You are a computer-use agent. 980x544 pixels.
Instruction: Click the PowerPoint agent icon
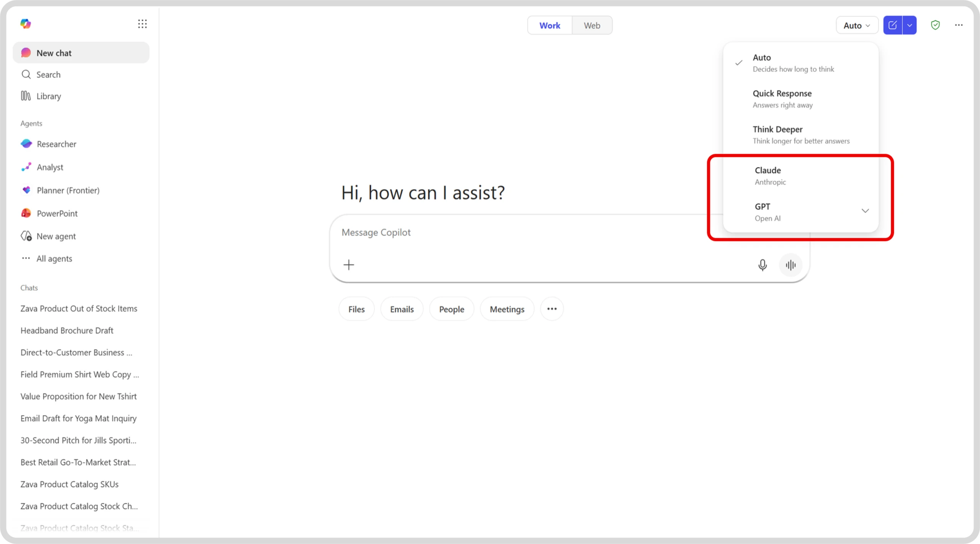(x=26, y=213)
